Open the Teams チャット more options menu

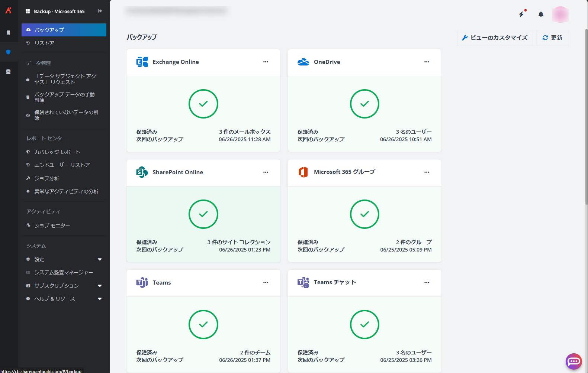click(427, 283)
